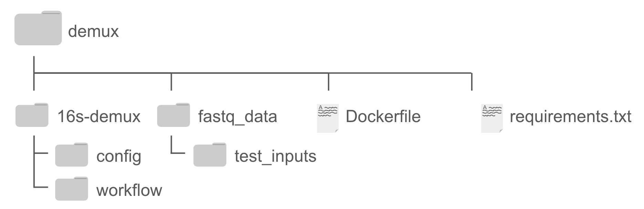The height and width of the screenshot is (209, 644).
Task: Select the workflow folder label
Action: pyautogui.click(x=129, y=190)
